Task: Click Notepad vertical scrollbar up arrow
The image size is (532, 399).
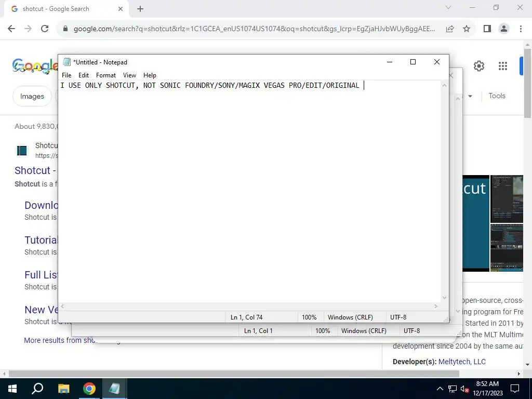Action: click(x=445, y=85)
